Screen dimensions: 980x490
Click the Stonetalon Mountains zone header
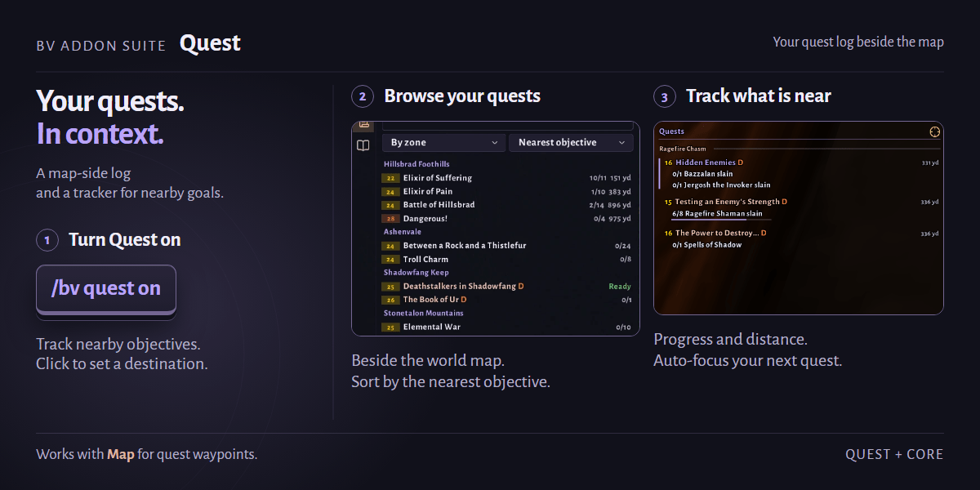423,314
